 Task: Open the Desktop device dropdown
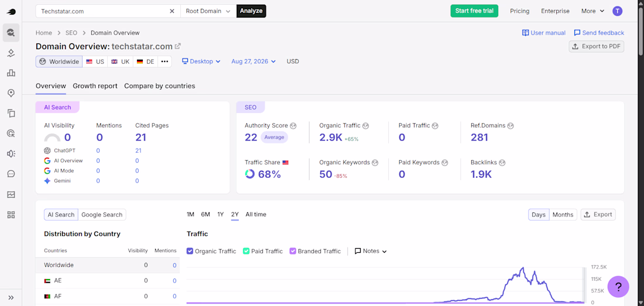(x=201, y=61)
